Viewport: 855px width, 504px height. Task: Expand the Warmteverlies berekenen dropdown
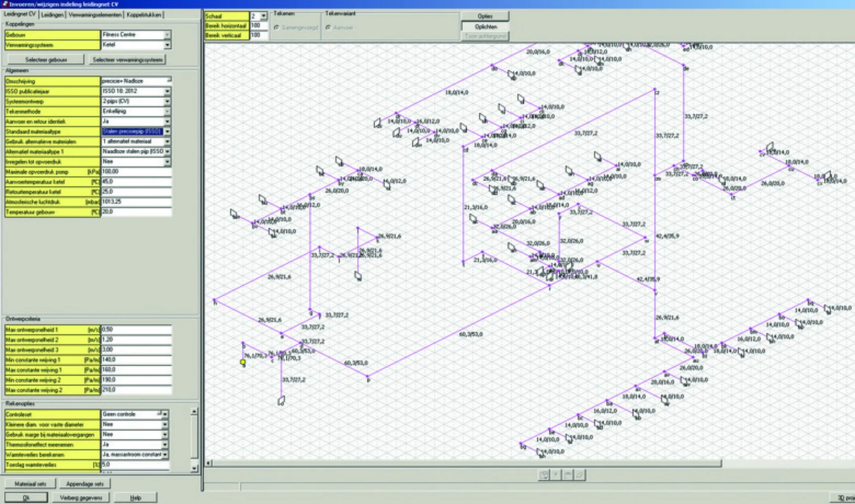165,454
